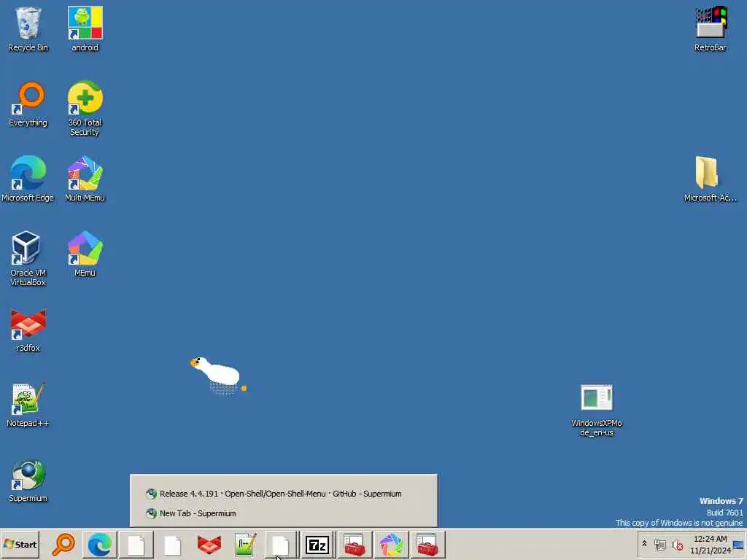Click the Notepad++ taskbar button

coord(245,544)
